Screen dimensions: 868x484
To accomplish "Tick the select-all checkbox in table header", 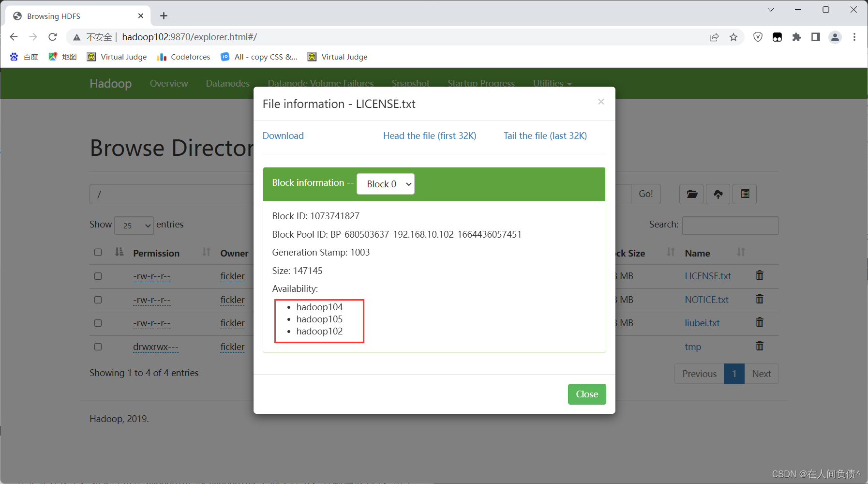I will (x=98, y=252).
